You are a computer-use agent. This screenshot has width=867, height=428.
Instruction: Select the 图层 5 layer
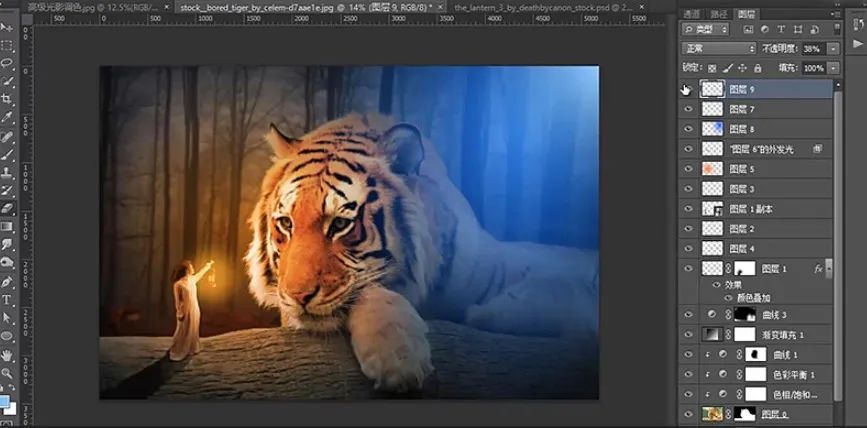pyautogui.click(x=741, y=169)
